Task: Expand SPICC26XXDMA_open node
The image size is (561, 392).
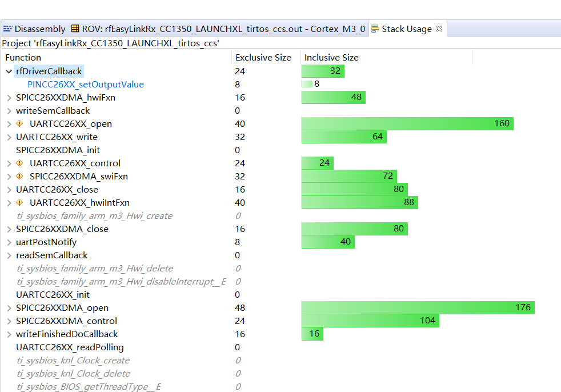Action: 9,308
